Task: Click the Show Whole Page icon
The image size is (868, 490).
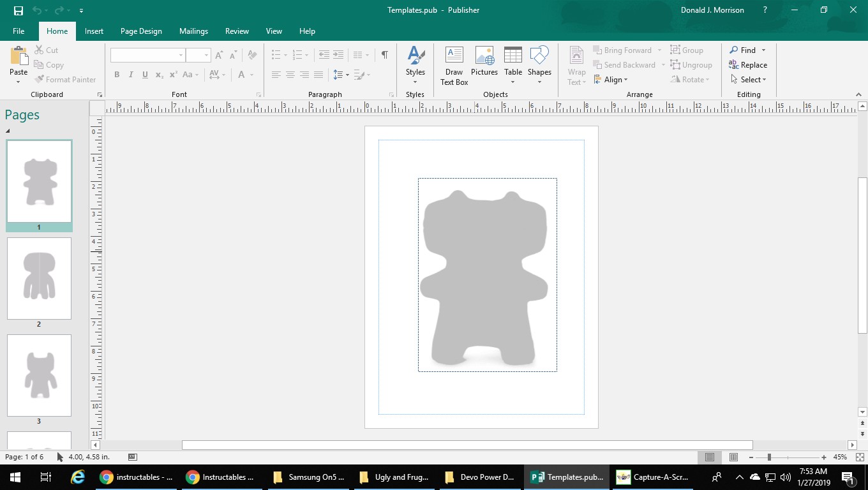Action: [x=860, y=457]
